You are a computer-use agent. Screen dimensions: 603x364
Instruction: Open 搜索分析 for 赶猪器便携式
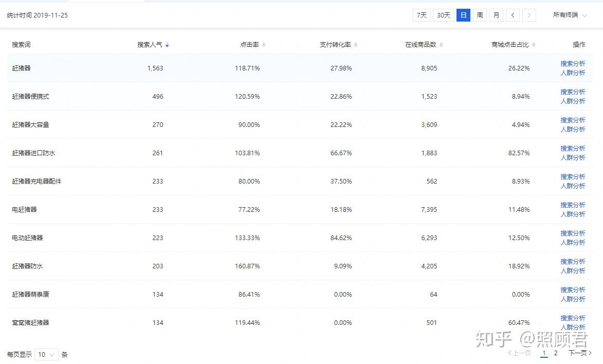[573, 92]
